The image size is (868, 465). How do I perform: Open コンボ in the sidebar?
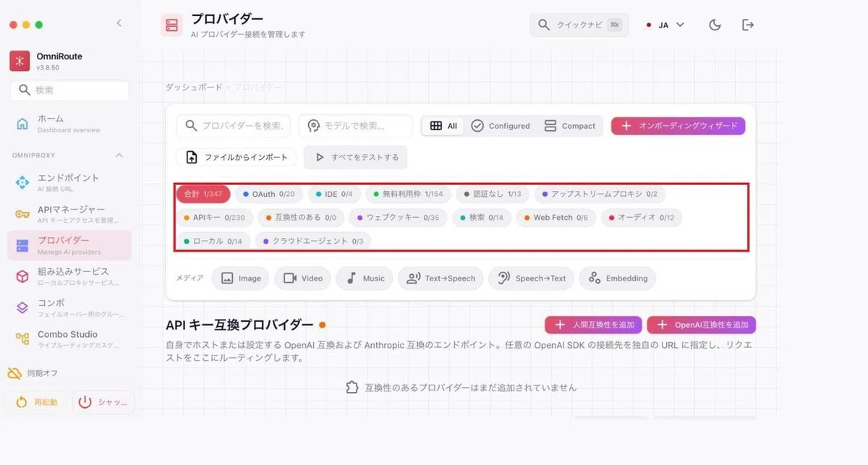click(x=69, y=307)
